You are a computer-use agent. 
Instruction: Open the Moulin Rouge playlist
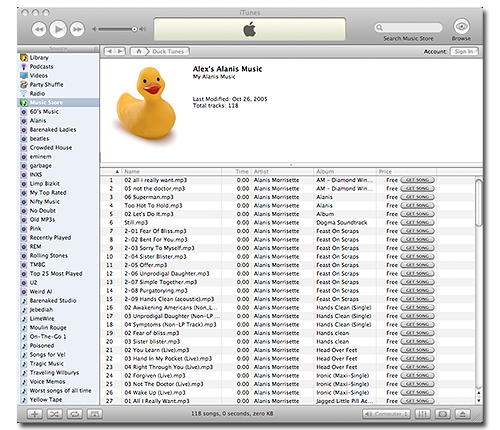[x=58, y=328]
